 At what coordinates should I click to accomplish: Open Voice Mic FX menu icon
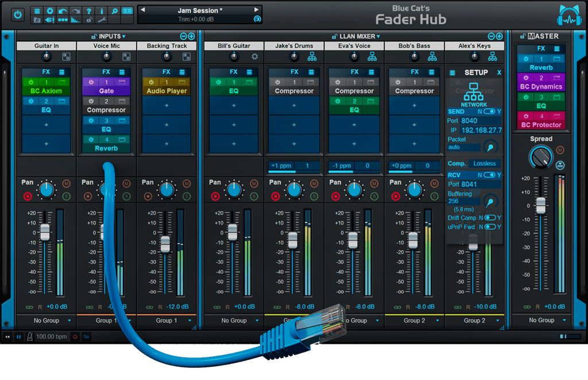pos(122,72)
